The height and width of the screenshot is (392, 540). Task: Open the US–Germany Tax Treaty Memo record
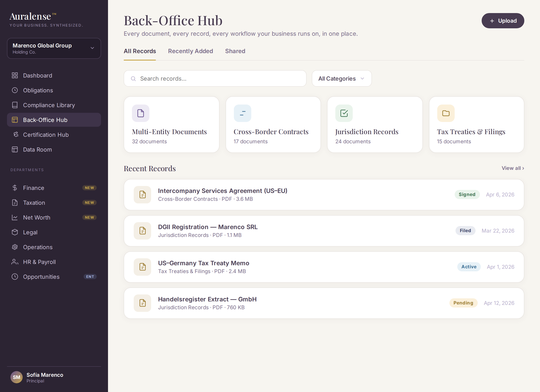point(324,267)
